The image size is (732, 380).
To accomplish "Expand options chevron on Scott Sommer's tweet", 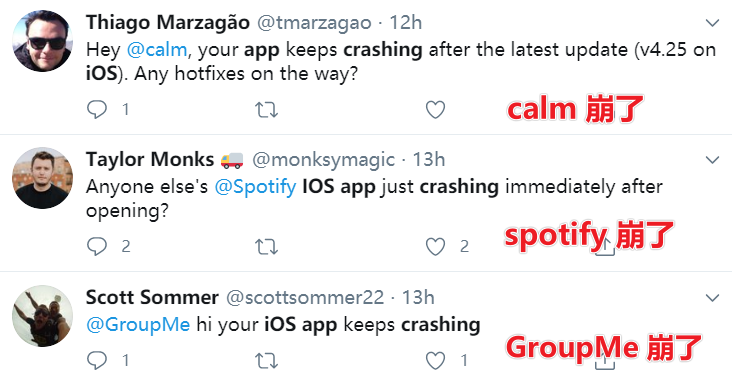I will pos(712,297).
